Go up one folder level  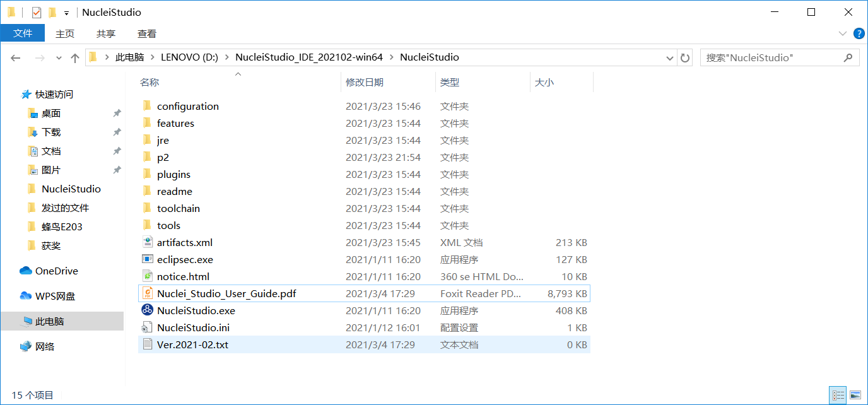tap(75, 57)
